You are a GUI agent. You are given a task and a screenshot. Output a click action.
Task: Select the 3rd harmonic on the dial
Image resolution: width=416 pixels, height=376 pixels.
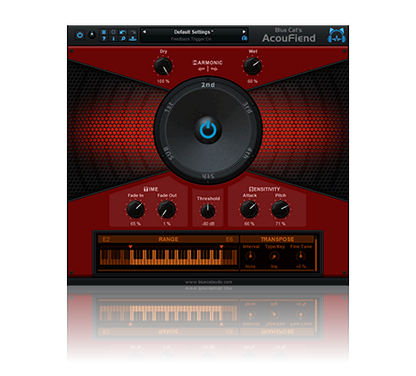247,107
